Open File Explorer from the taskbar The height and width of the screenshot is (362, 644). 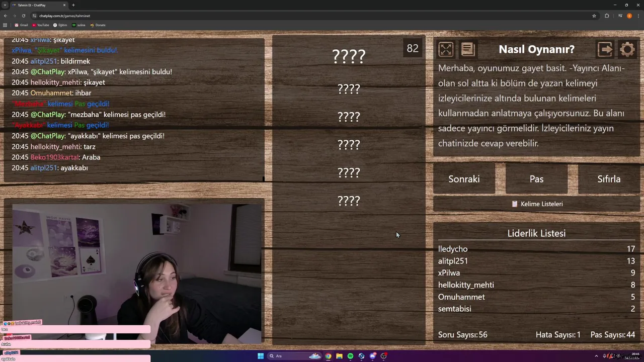click(x=339, y=356)
